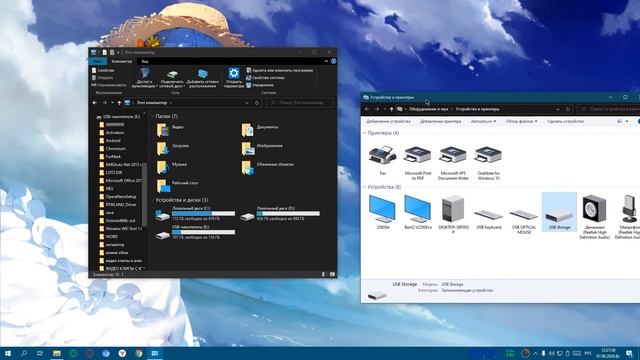The height and width of the screenshot is (360, 640).
Task: Open the Загрузки folder icon
Action: click(163, 148)
